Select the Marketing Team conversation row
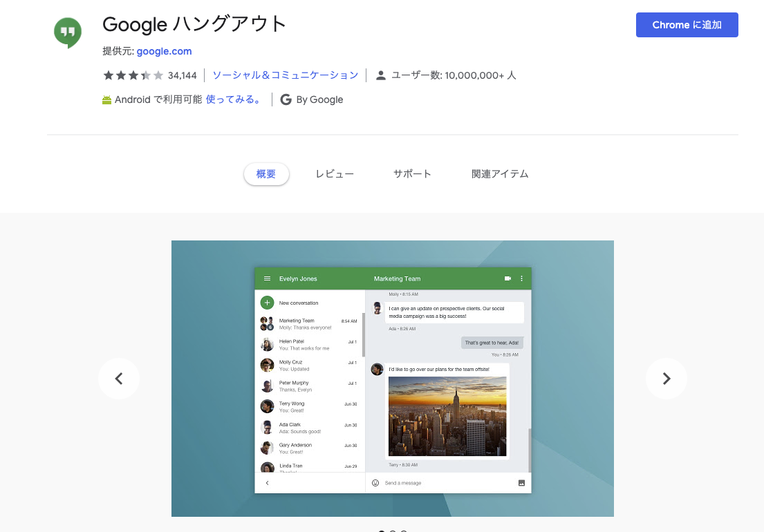The width and height of the screenshot is (764, 532). click(x=309, y=323)
